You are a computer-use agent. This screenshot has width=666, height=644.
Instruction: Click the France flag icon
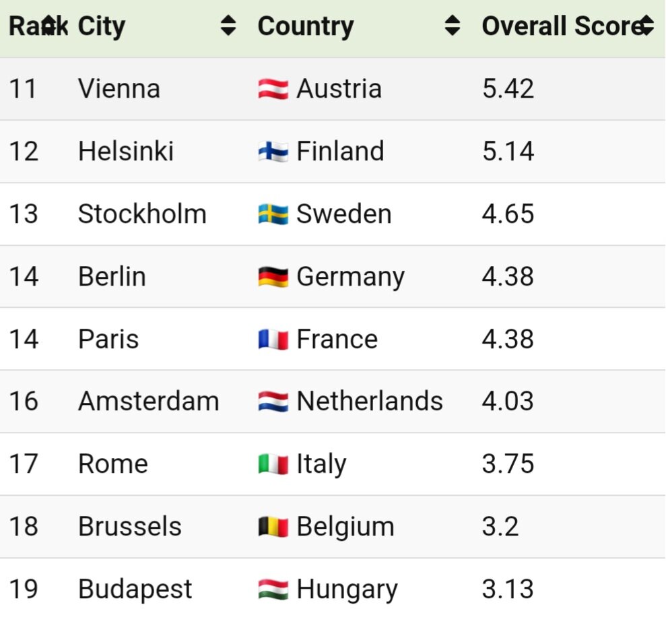point(273,340)
